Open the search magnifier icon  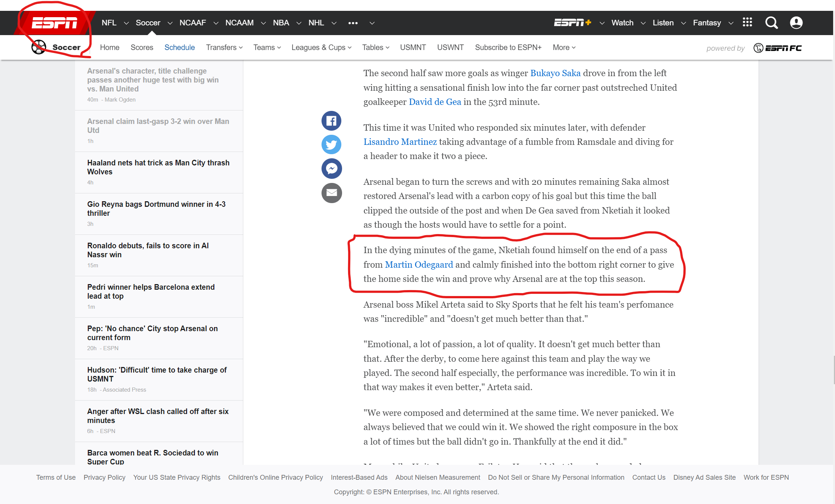771,23
